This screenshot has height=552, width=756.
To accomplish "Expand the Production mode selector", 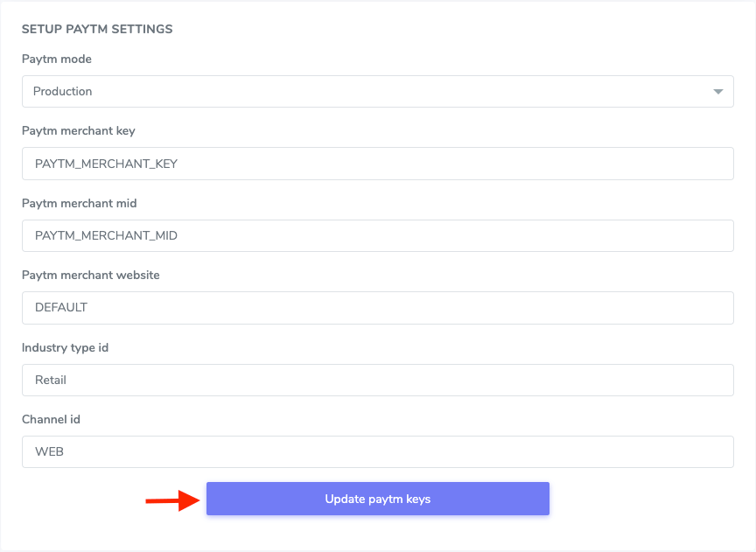I will coord(377,91).
